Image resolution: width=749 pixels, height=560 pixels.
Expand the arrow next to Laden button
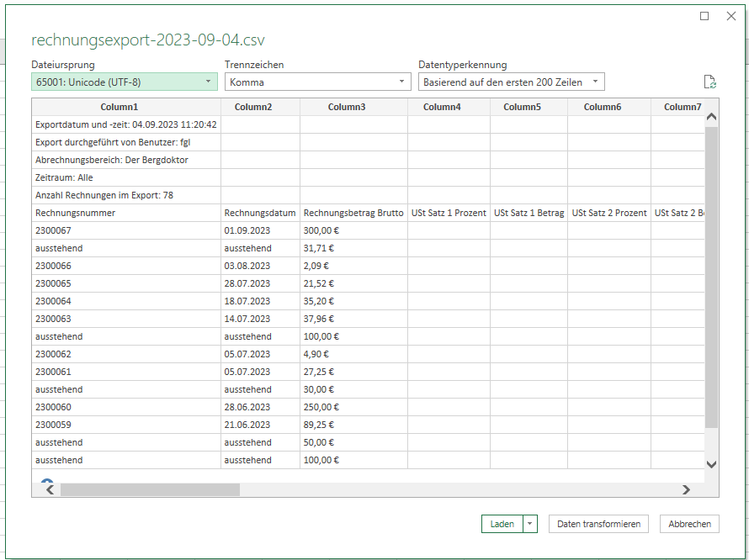(529, 524)
